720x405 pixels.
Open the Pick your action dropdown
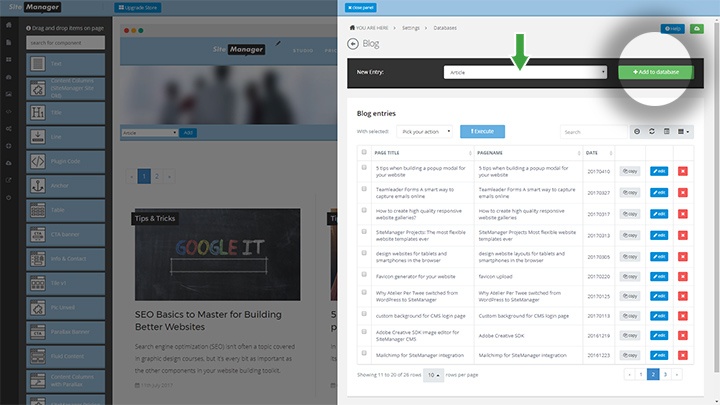tap(425, 132)
